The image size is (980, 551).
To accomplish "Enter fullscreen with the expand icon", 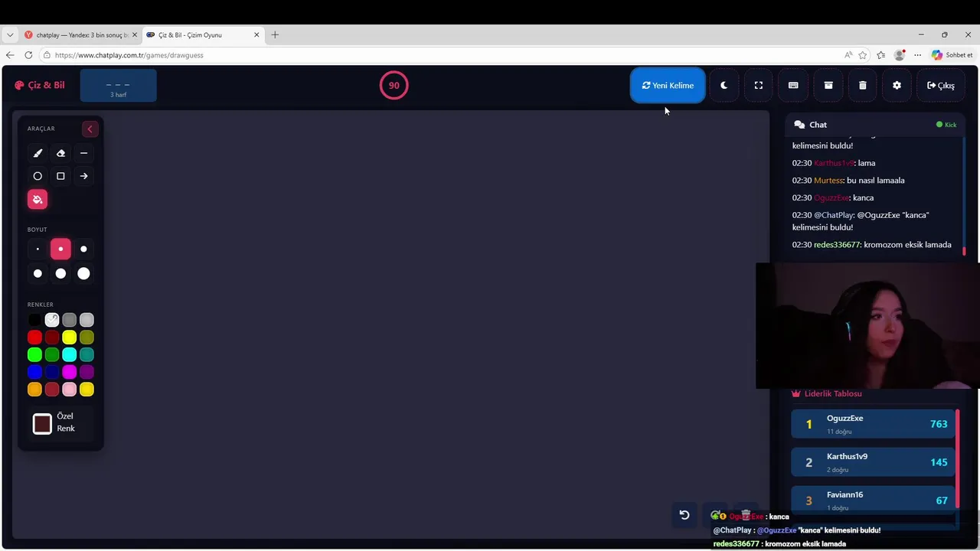I will tap(759, 86).
